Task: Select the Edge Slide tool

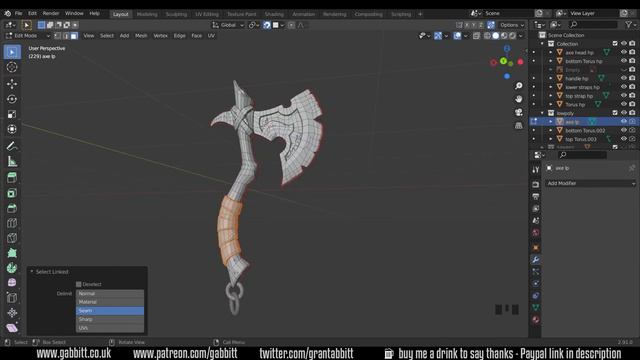Action: pyautogui.click(x=12, y=298)
